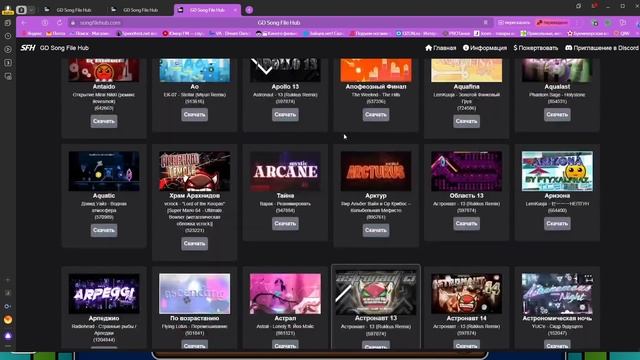Open the Главная home link
The height and width of the screenshot is (360, 640).
pyautogui.click(x=440, y=48)
